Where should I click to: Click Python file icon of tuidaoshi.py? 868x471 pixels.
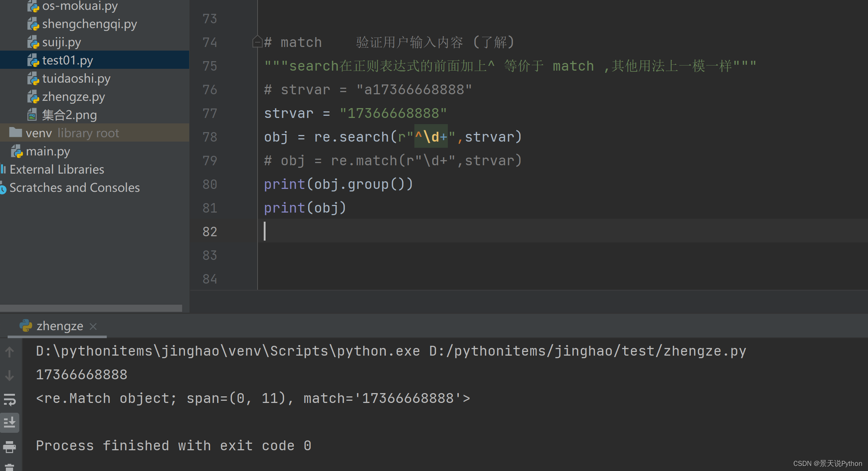click(33, 79)
